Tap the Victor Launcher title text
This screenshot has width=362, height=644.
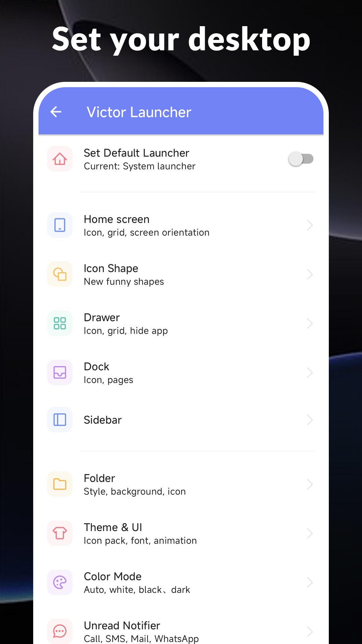pos(139,112)
